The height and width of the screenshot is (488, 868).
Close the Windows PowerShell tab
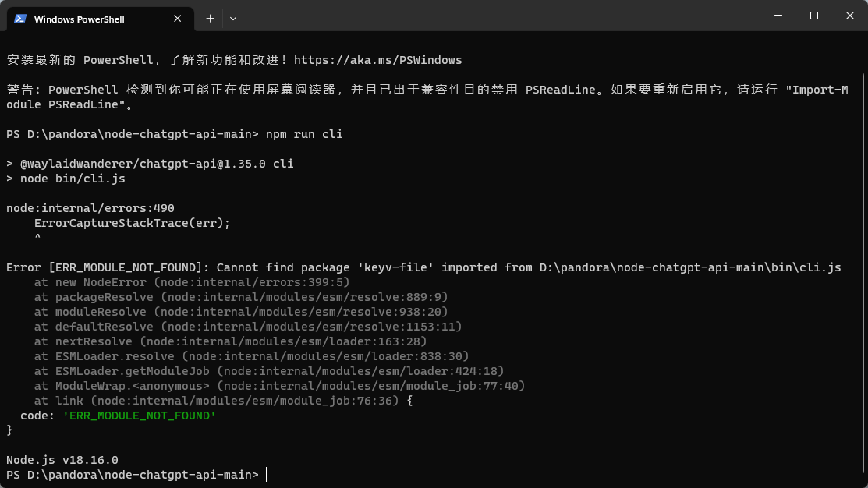(x=177, y=18)
